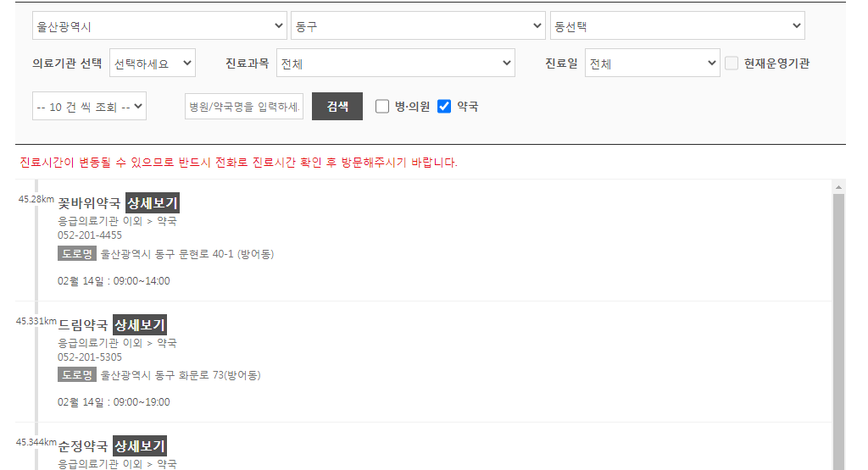Screen dimensions: 868x470
Task: Check the 병·의원 checkbox
Action: pyautogui.click(x=382, y=106)
